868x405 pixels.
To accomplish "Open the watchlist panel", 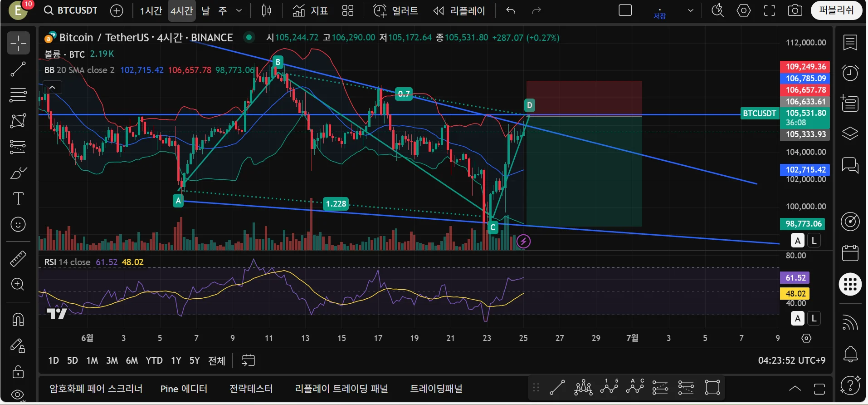I will [x=850, y=43].
